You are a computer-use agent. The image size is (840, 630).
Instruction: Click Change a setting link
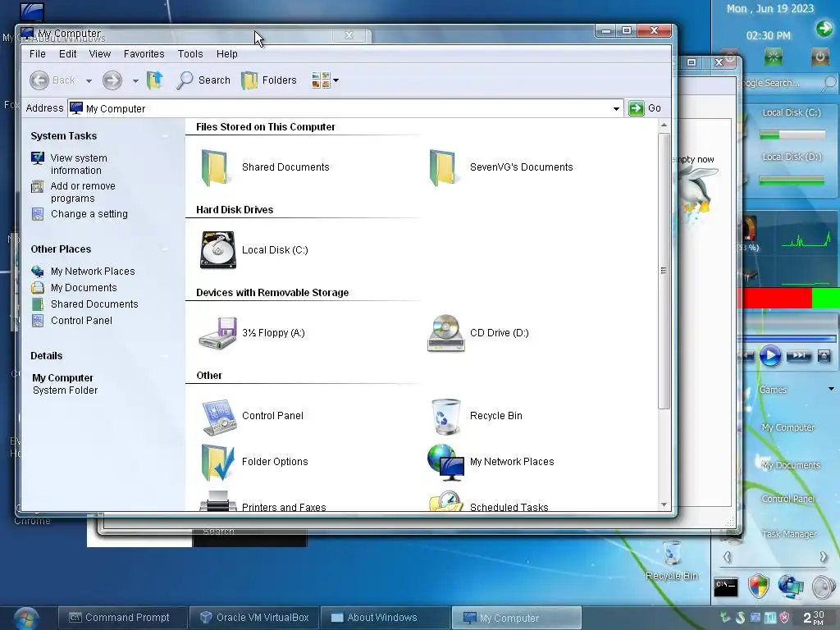coord(89,214)
